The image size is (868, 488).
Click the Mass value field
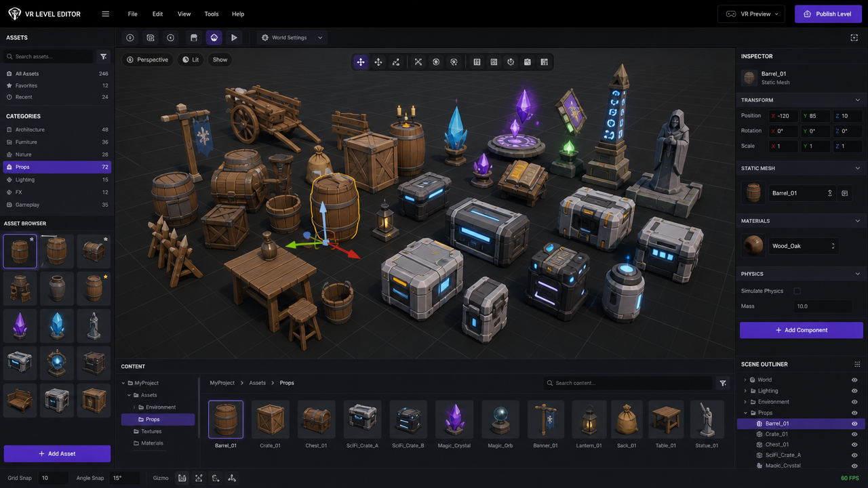pos(823,306)
